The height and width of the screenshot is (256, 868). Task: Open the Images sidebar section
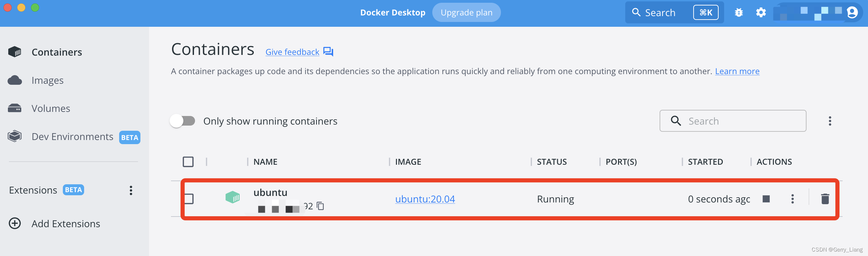pyautogui.click(x=47, y=80)
